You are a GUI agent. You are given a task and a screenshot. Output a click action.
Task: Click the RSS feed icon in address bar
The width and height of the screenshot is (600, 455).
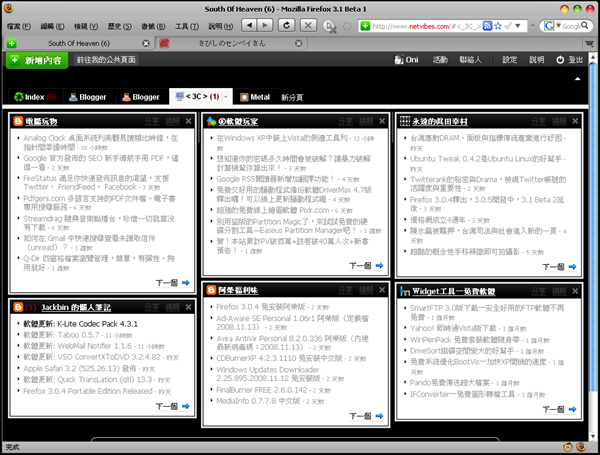pyautogui.click(x=487, y=26)
